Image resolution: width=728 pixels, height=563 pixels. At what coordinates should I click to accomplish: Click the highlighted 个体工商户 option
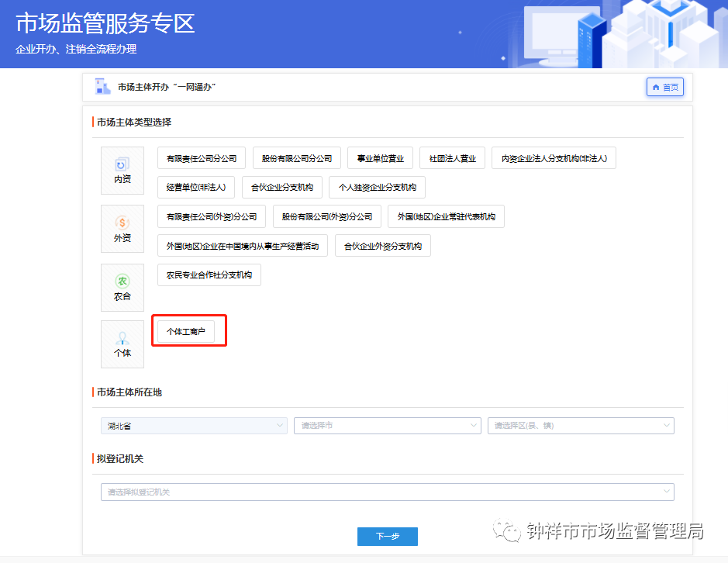tap(188, 330)
